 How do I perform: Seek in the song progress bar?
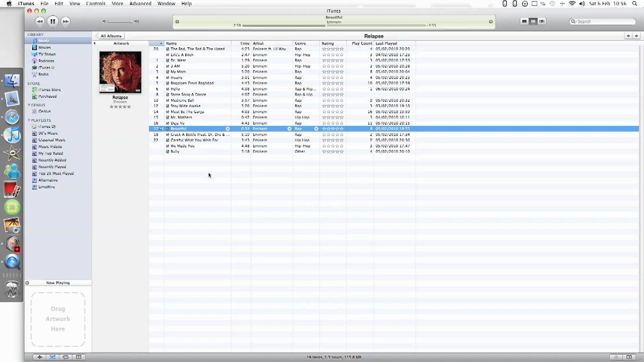pos(334,25)
